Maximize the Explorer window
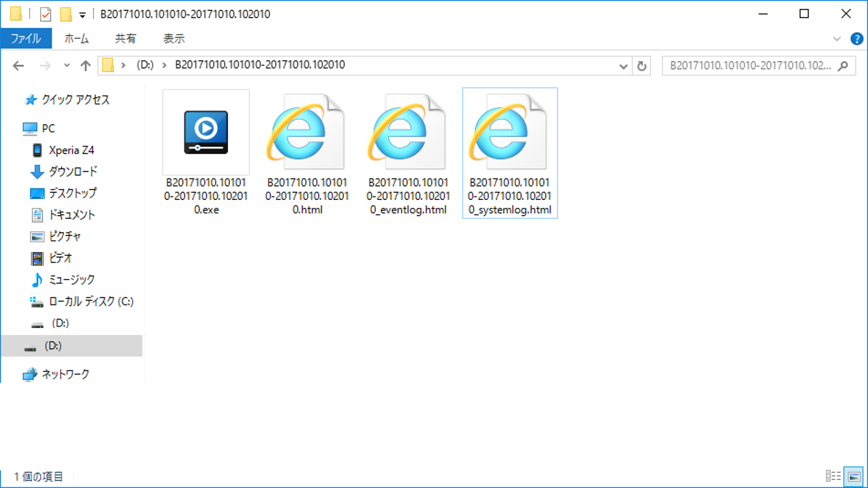The image size is (868, 488). tap(804, 14)
